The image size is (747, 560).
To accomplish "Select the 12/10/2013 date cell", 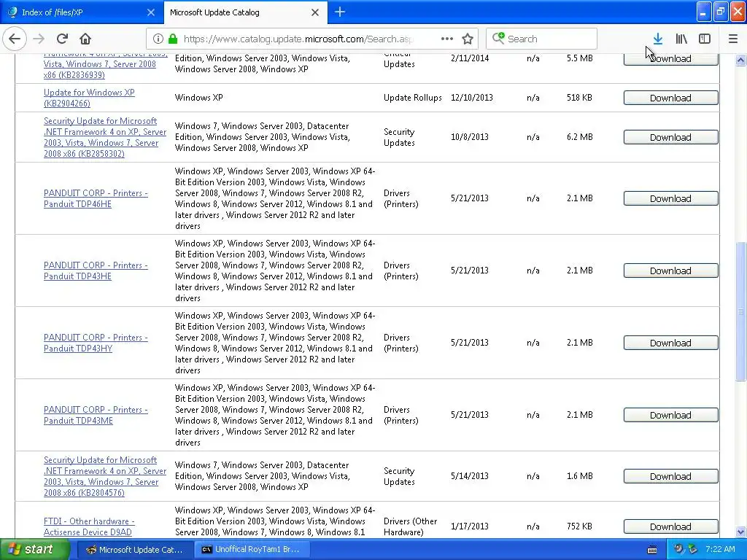I will click(472, 98).
